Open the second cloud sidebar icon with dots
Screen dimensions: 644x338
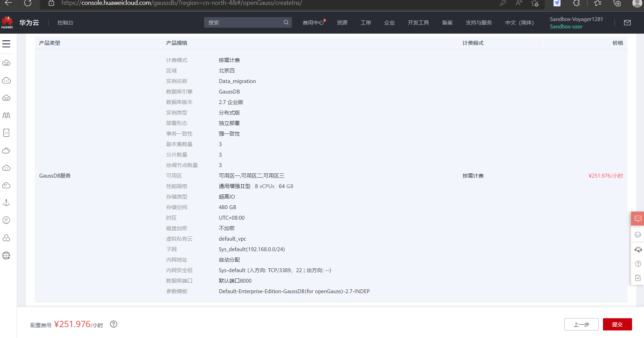click(6, 81)
